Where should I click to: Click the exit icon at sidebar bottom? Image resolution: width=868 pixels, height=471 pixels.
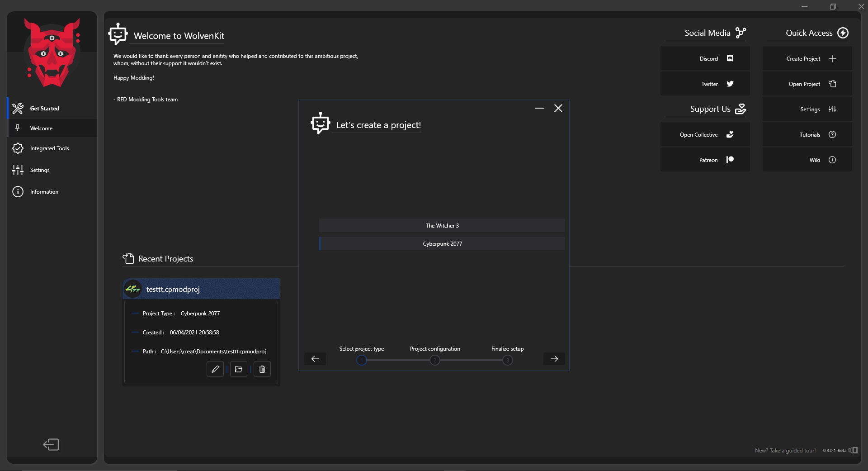(51, 444)
